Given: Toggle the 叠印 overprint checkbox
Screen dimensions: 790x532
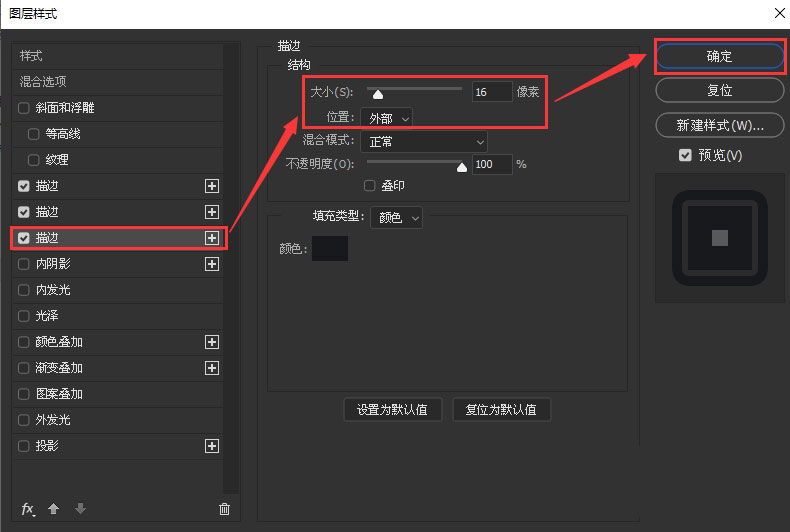Looking at the screenshot, I should point(370,186).
